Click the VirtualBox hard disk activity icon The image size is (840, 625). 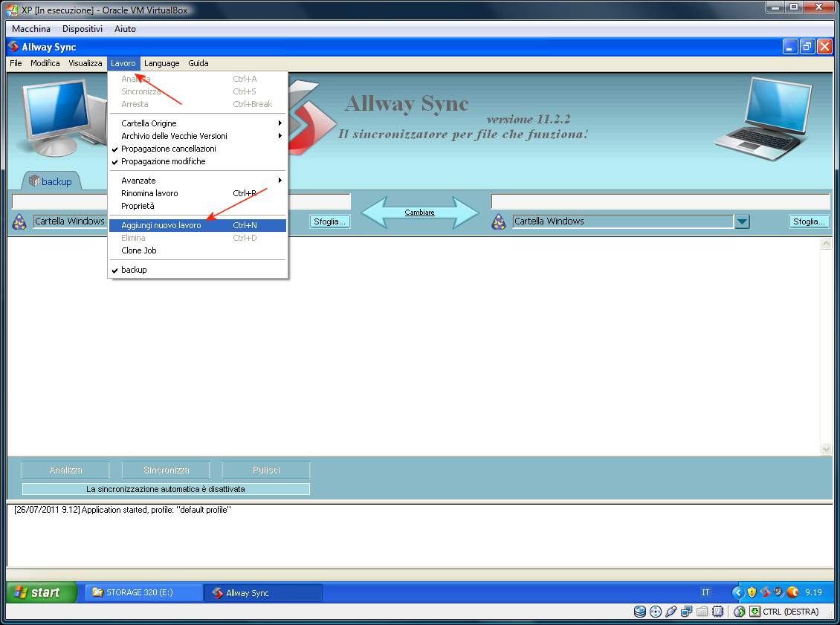pos(639,612)
